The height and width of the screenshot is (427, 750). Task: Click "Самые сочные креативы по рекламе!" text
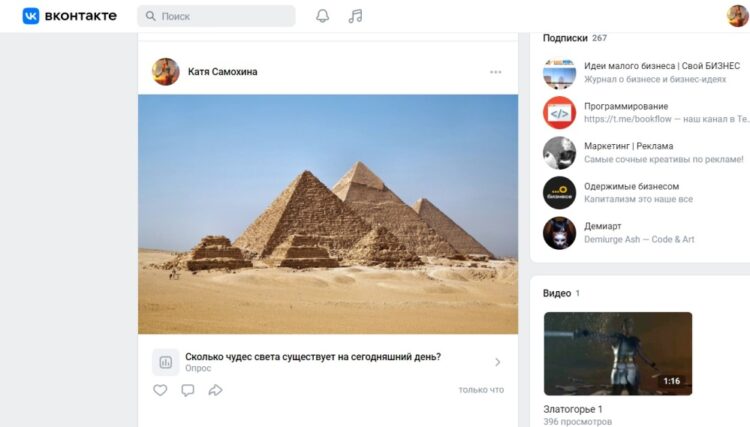pos(663,159)
